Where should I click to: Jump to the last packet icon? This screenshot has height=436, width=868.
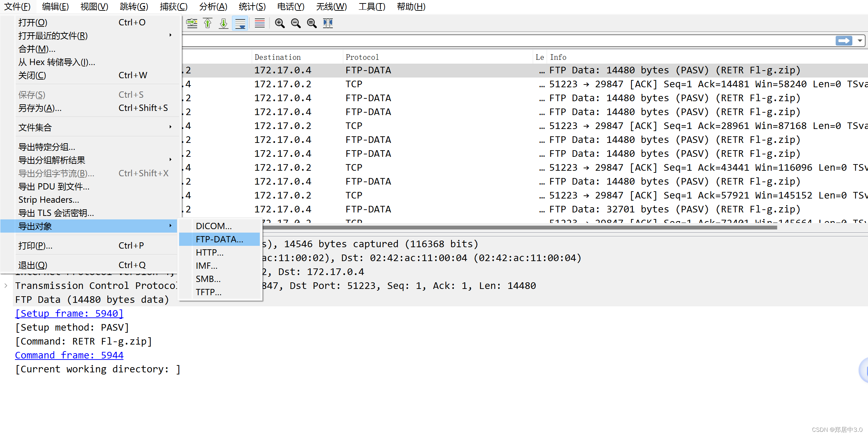coord(224,23)
